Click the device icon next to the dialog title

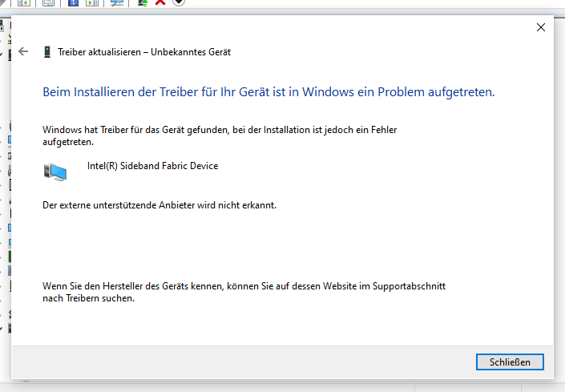(46, 52)
